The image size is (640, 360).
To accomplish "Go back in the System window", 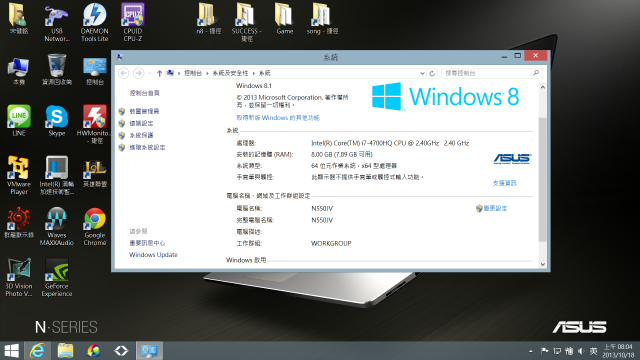I will (x=124, y=73).
